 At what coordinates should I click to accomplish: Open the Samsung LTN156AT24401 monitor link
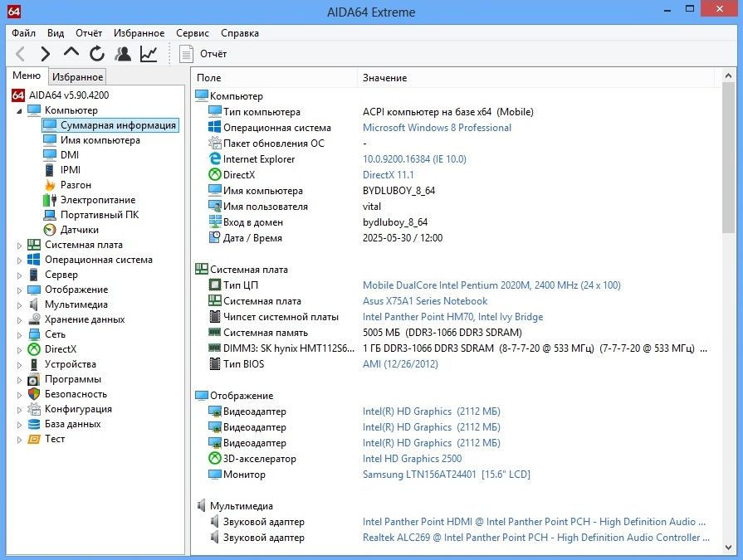[447, 474]
